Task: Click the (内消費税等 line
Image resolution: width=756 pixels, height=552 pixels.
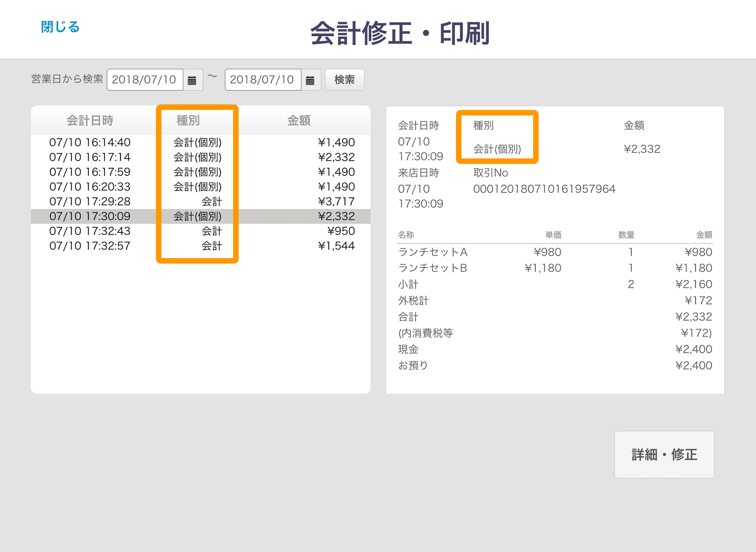Action: tap(555, 333)
